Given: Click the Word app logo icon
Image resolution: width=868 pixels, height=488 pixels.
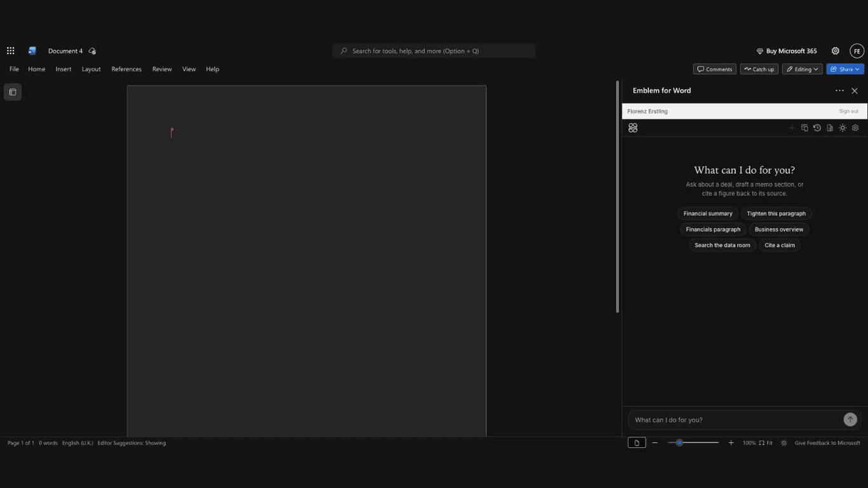Looking at the screenshot, I should 32,51.
